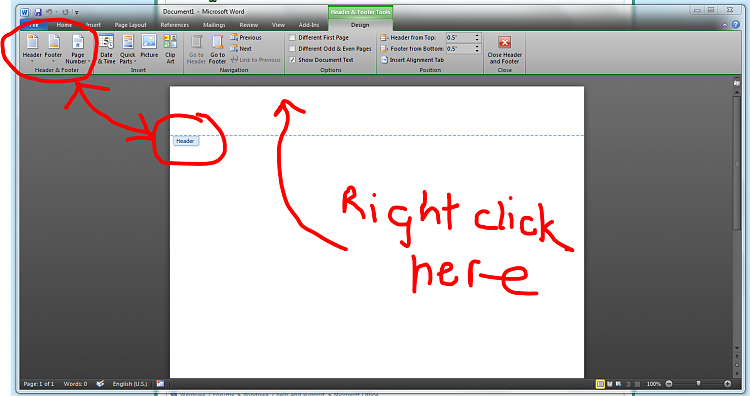The image size is (750, 396).
Task: Decrease the Footer from Bottom spinner
Action: click(477, 51)
